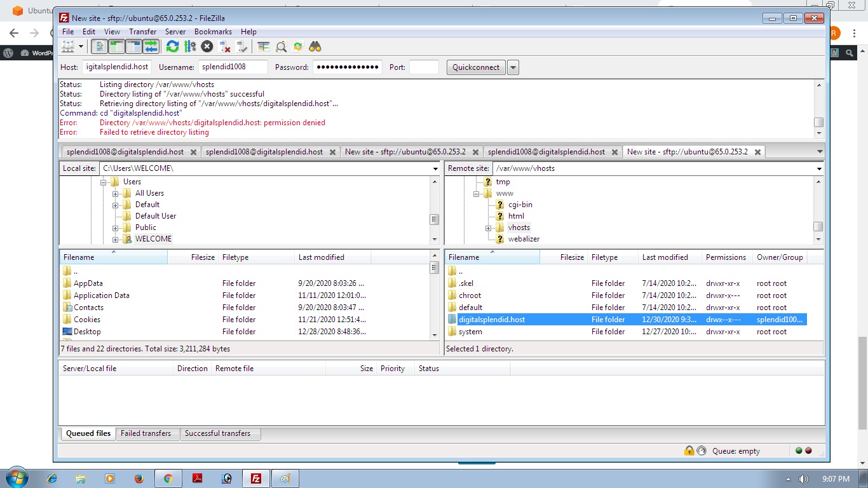The image size is (868, 488).
Task: Expand the Local site path dropdown
Action: point(435,169)
